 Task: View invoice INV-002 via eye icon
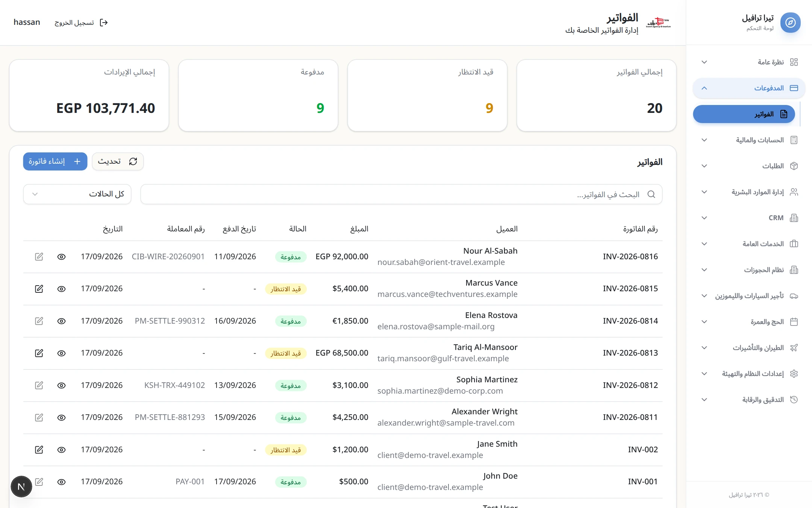pyautogui.click(x=62, y=450)
